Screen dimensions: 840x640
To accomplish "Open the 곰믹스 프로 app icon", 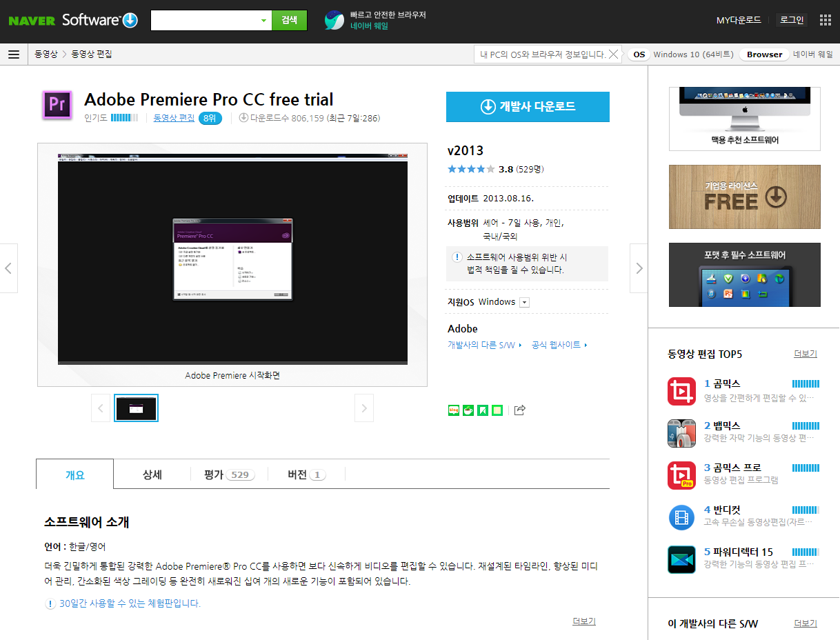I will (x=681, y=475).
